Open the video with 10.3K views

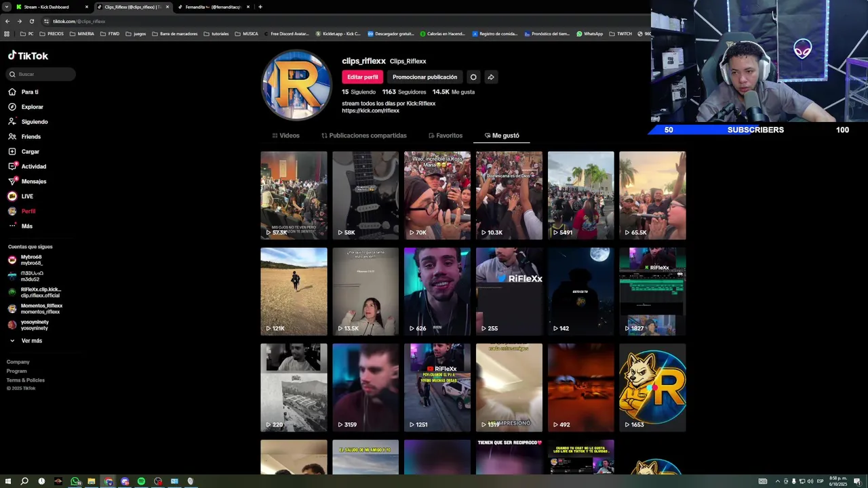pos(509,195)
